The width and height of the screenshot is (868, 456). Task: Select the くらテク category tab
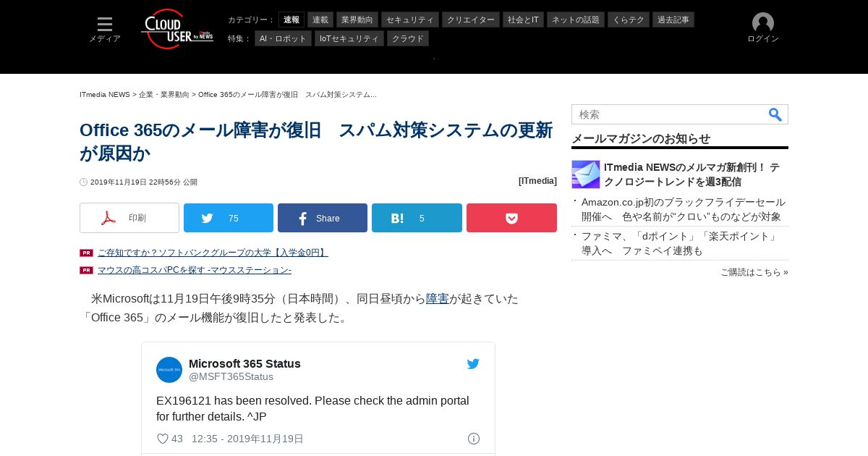pyautogui.click(x=629, y=20)
